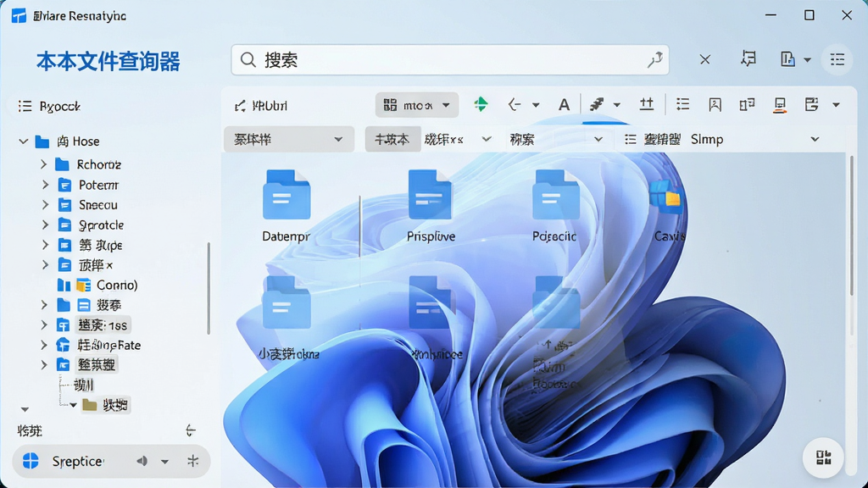
Task: Click the icon at right of bottom section header
Action: (x=191, y=430)
